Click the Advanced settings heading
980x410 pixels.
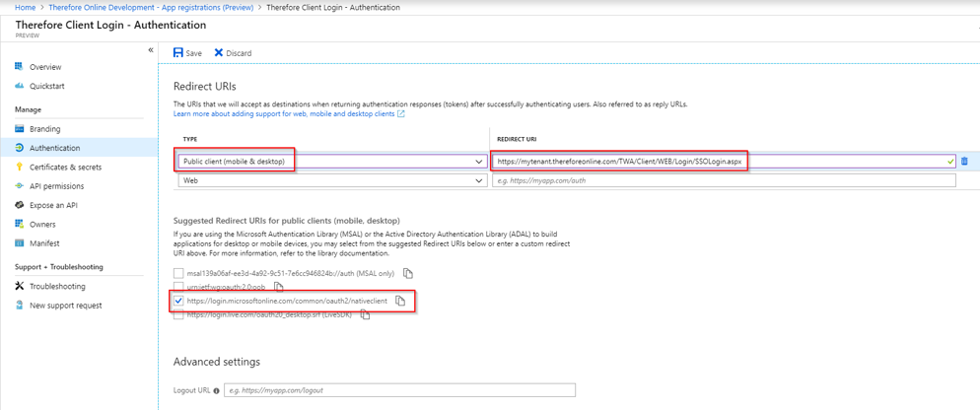(x=217, y=362)
